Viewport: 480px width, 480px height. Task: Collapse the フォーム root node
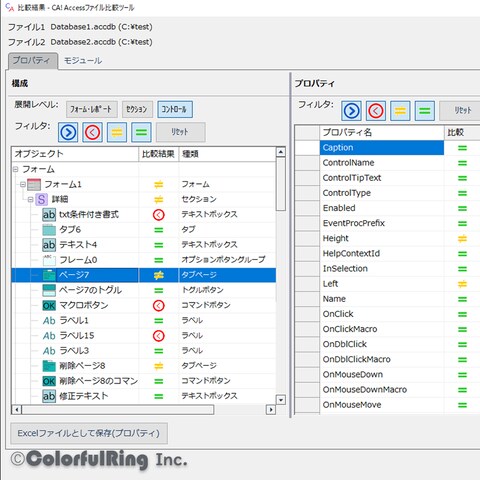(15, 169)
